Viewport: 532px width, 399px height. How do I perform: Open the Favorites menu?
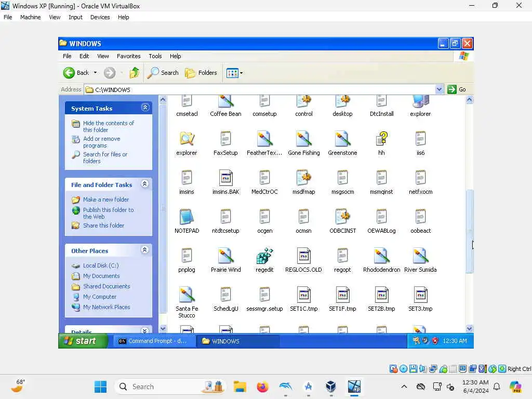[129, 56]
